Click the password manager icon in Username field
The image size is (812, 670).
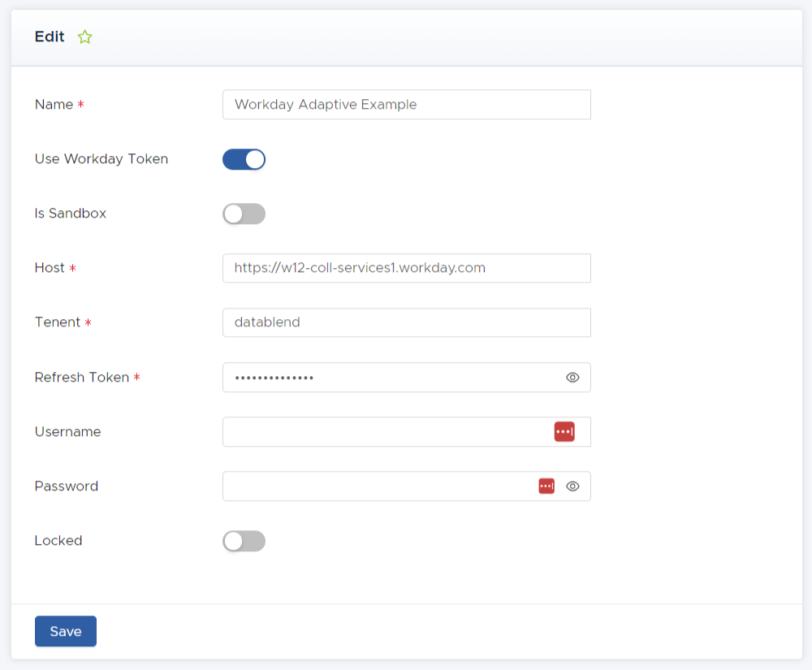point(564,431)
